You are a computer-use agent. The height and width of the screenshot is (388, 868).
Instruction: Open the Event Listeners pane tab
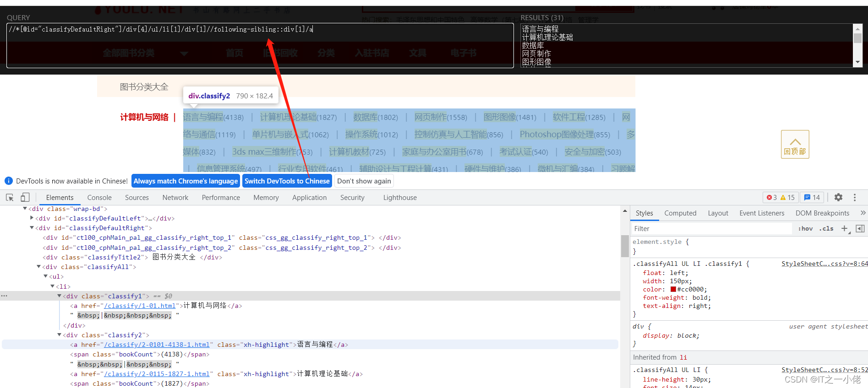click(762, 213)
